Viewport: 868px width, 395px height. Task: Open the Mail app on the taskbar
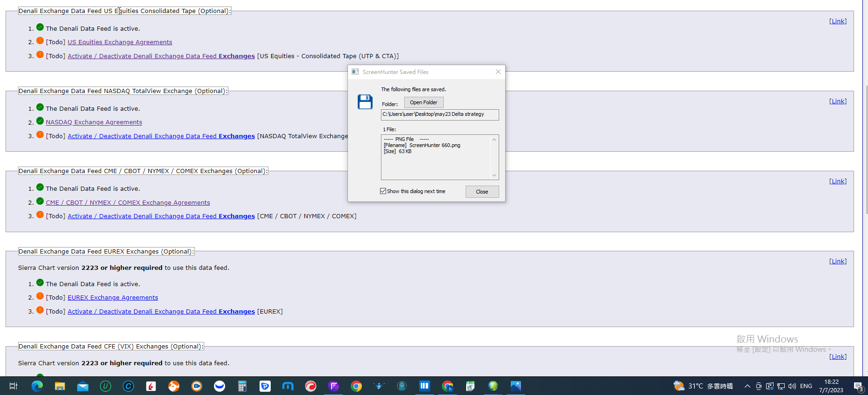pos(82,386)
